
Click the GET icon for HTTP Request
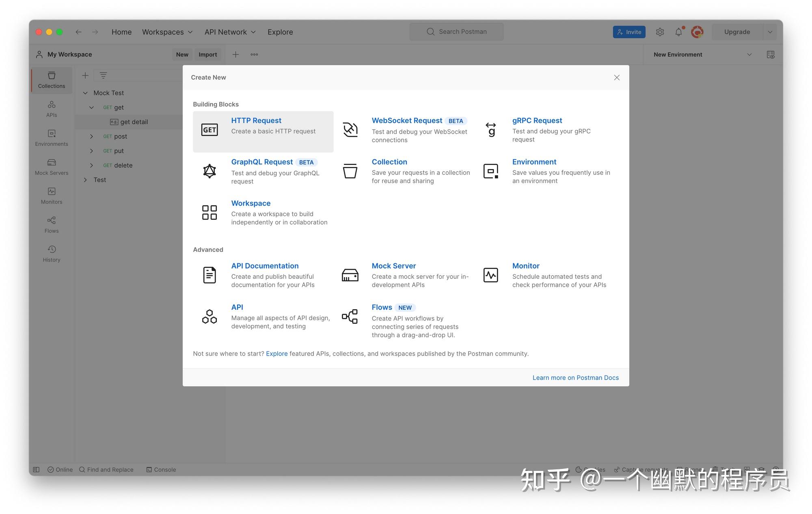(209, 130)
